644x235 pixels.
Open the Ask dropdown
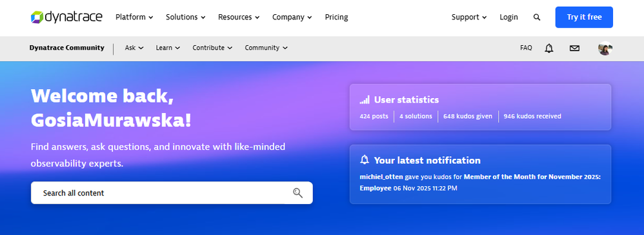tap(134, 48)
